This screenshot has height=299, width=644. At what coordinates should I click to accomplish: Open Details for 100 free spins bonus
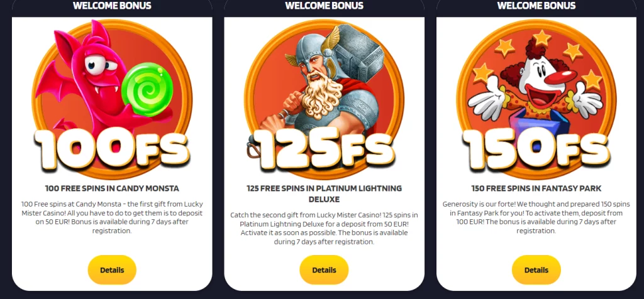(x=112, y=270)
